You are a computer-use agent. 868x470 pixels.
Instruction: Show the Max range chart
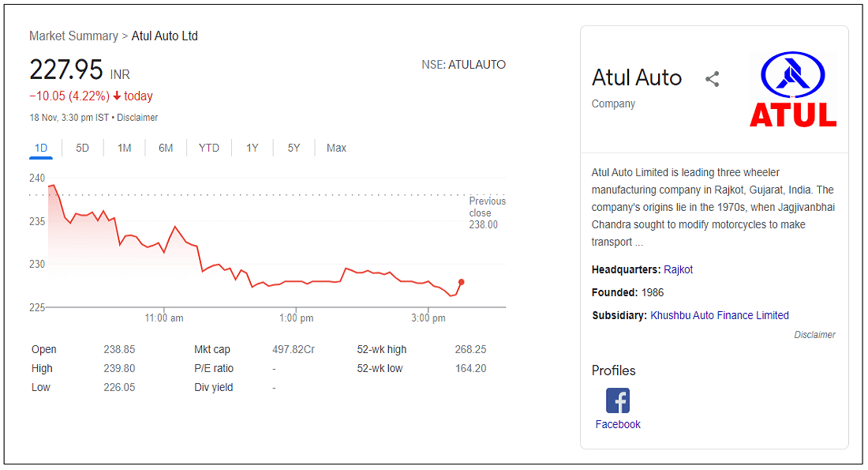(336, 148)
